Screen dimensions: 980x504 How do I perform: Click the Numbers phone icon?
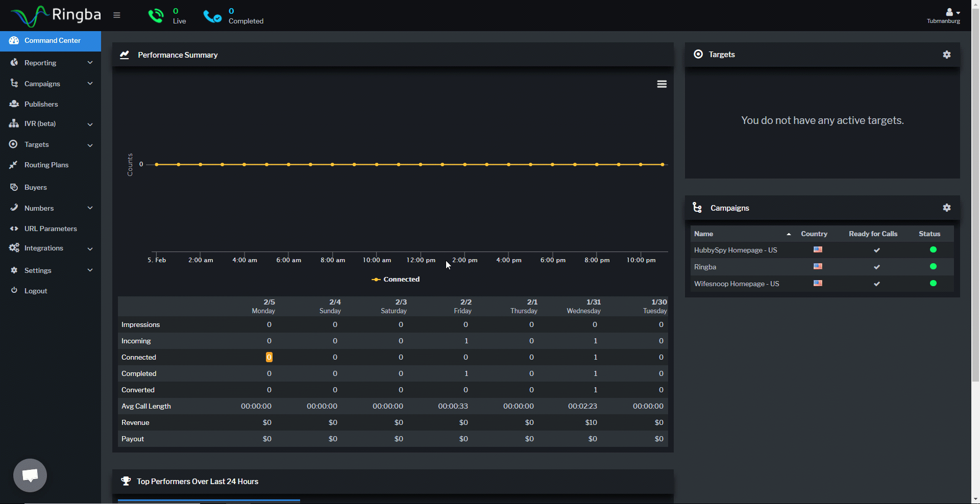(14, 208)
